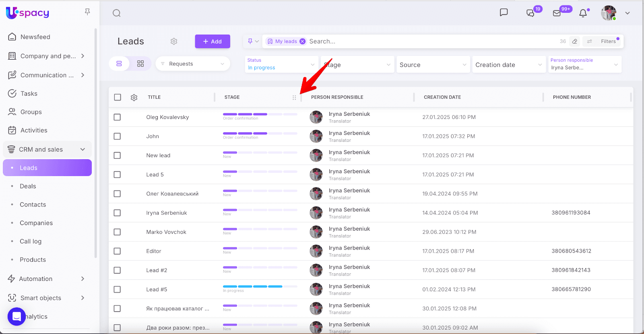Open Deals in the sidebar
644x334 pixels.
point(28,186)
